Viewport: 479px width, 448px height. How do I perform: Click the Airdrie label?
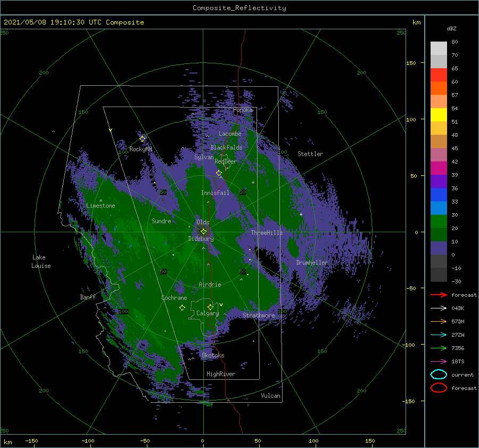[210, 284]
